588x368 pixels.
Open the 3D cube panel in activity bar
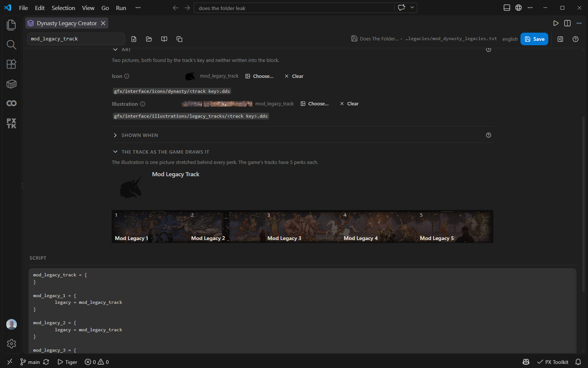(12, 84)
